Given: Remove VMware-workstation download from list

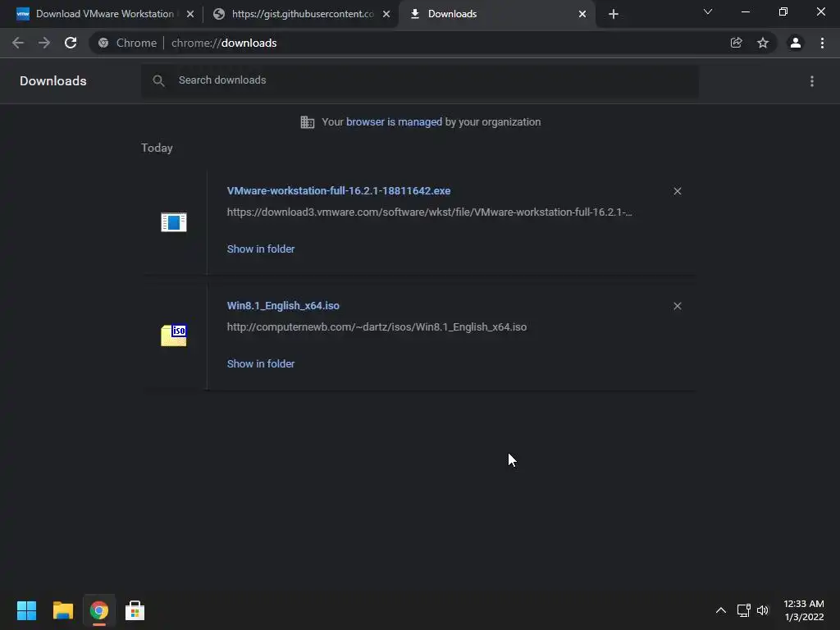Looking at the screenshot, I should (x=677, y=191).
